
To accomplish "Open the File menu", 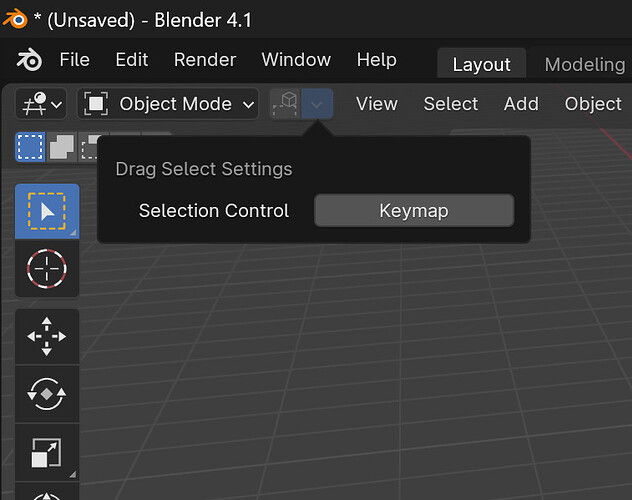I will pyautogui.click(x=75, y=60).
